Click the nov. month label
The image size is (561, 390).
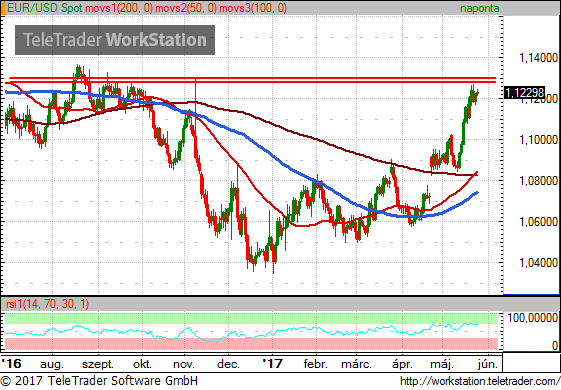click(184, 365)
